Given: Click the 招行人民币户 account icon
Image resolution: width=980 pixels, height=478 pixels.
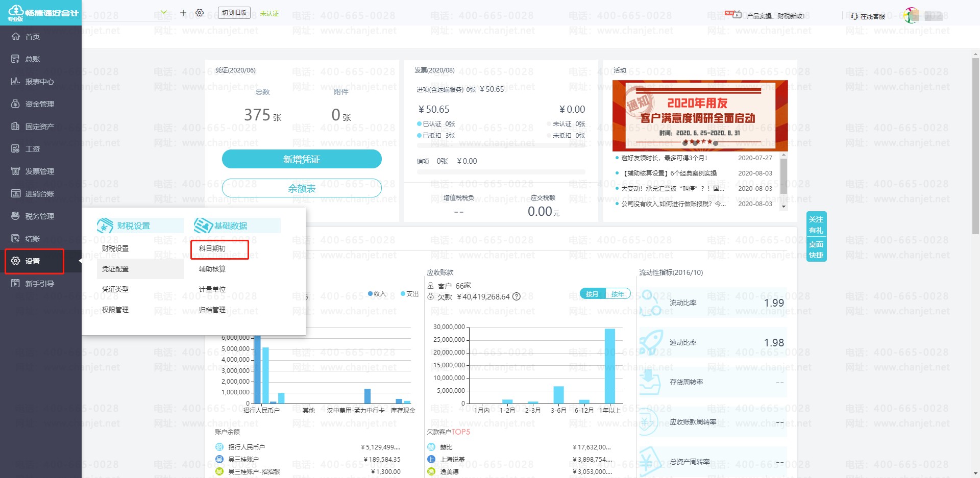Looking at the screenshot, I should point(219,447).
